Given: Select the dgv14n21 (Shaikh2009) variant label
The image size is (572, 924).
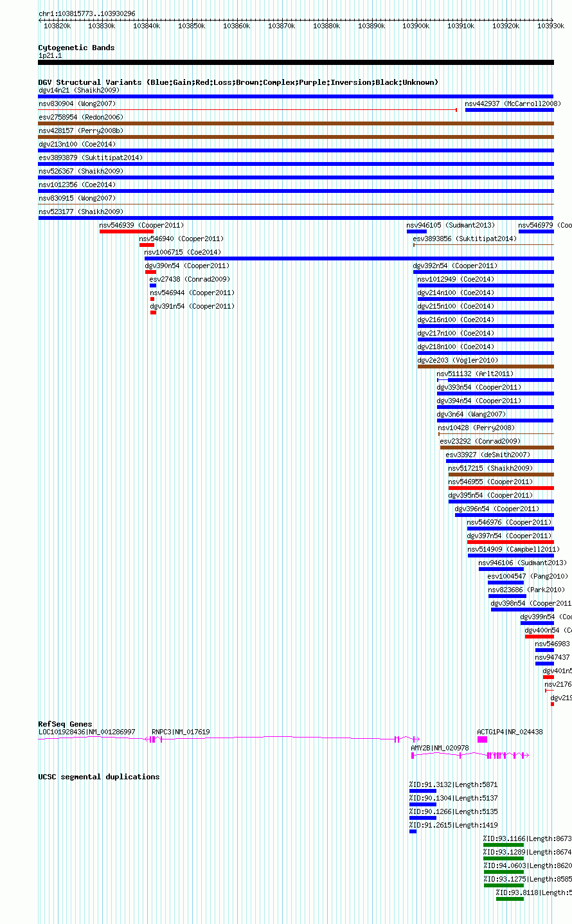Looking at the screenshot, I should pos(79,90).
